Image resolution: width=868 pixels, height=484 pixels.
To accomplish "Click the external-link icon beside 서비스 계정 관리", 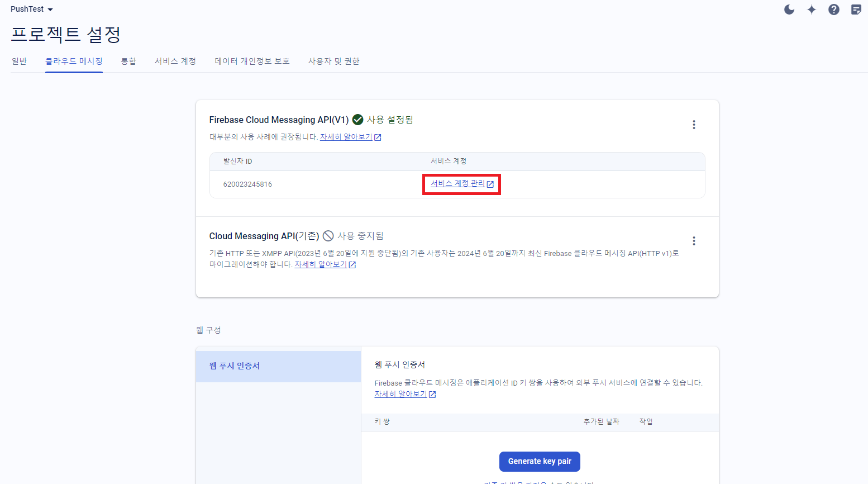I will (490, 184).
